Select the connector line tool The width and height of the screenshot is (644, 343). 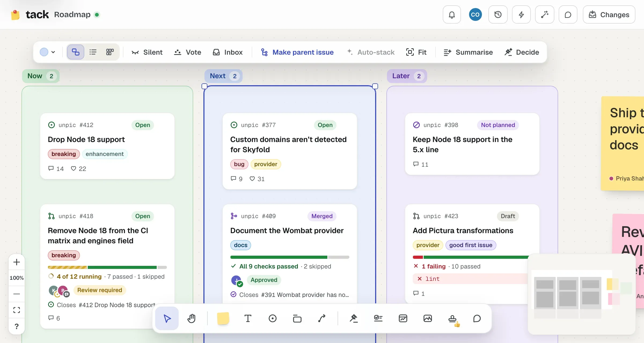(322, 318)
